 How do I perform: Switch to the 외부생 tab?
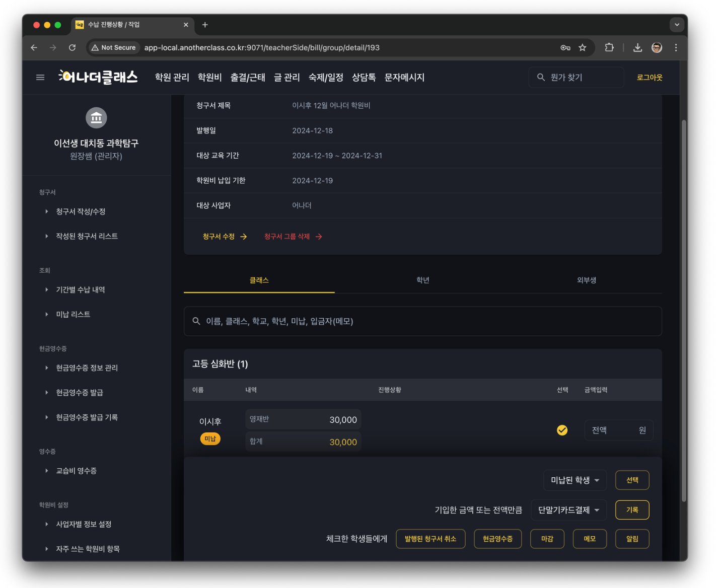[587, 280]
